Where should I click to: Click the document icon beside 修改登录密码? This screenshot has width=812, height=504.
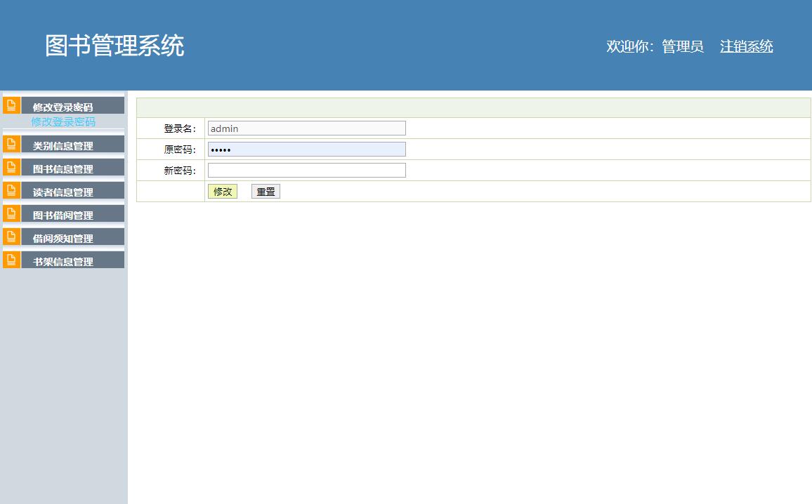(x=11, y=105)
